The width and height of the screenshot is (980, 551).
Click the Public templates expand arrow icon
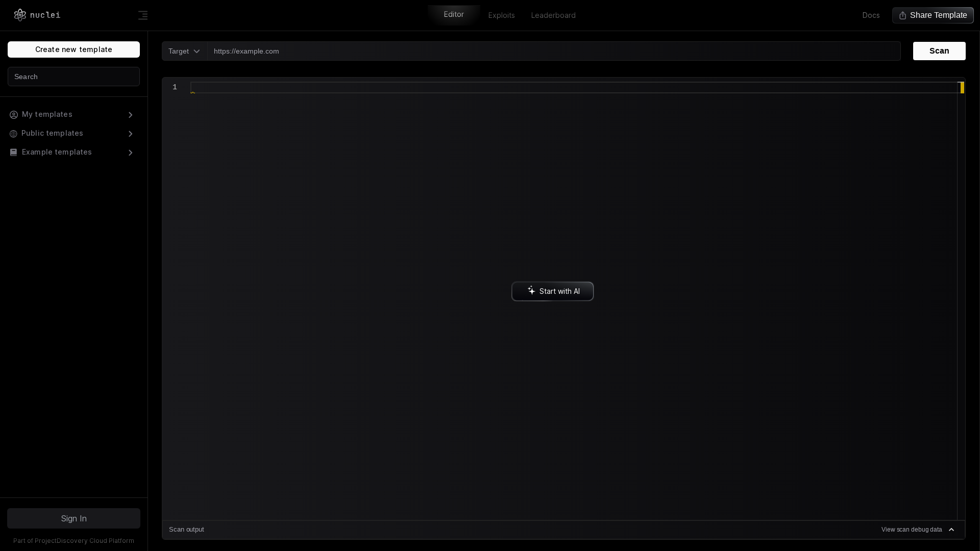pyautogui.click(x=131, y=133)
